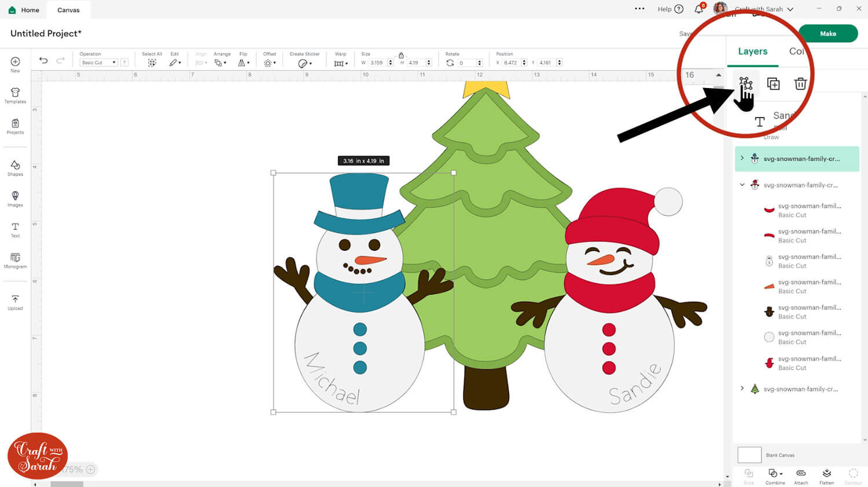This screenshot has width=868, height=487.
Task: Click the width field stepper arrows
Action: click(391, 63)
